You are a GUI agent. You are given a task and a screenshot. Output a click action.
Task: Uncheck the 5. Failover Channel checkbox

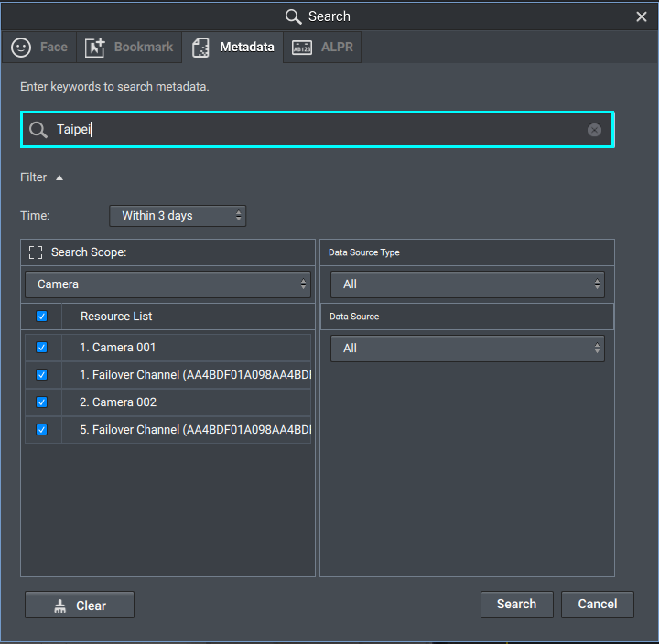tap(41, 430)
